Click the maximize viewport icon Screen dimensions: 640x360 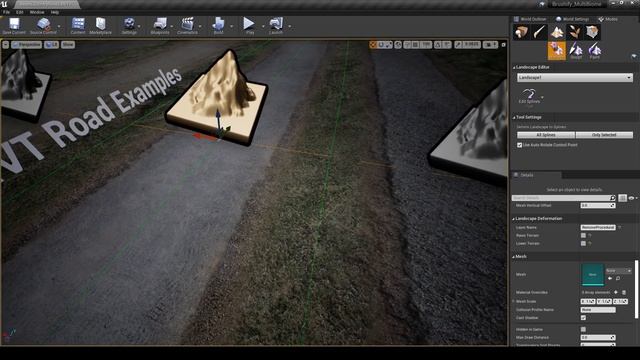coord(503,45)
